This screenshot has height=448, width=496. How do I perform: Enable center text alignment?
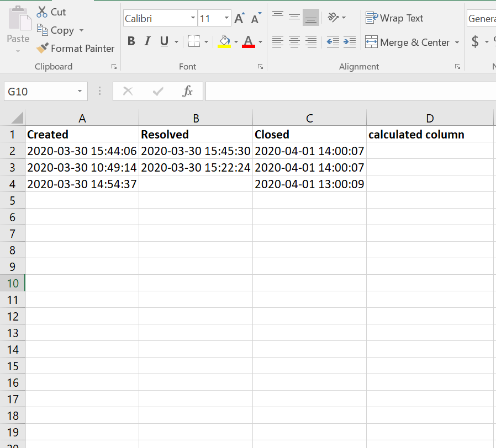294,42
